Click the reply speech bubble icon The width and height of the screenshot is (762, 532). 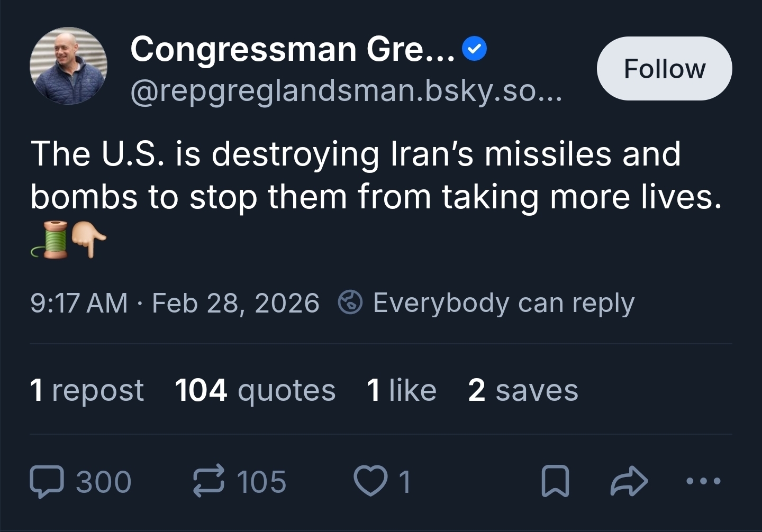click(x=47, y=481)
